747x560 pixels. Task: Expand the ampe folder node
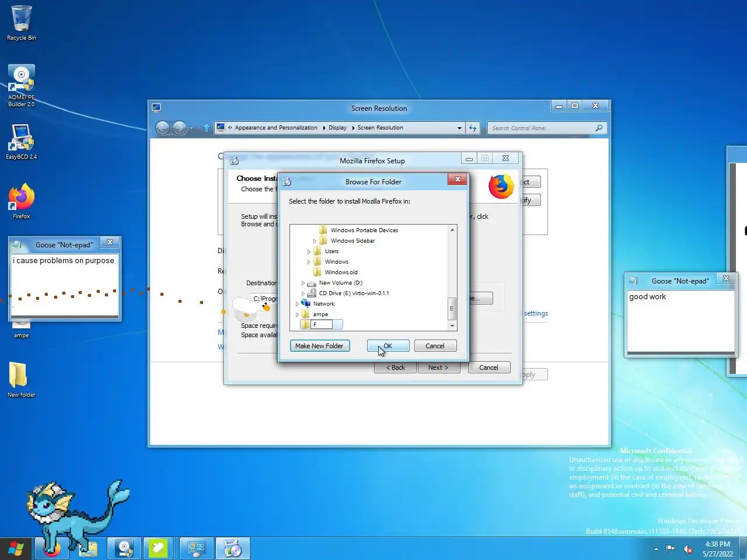pos(297,314)
